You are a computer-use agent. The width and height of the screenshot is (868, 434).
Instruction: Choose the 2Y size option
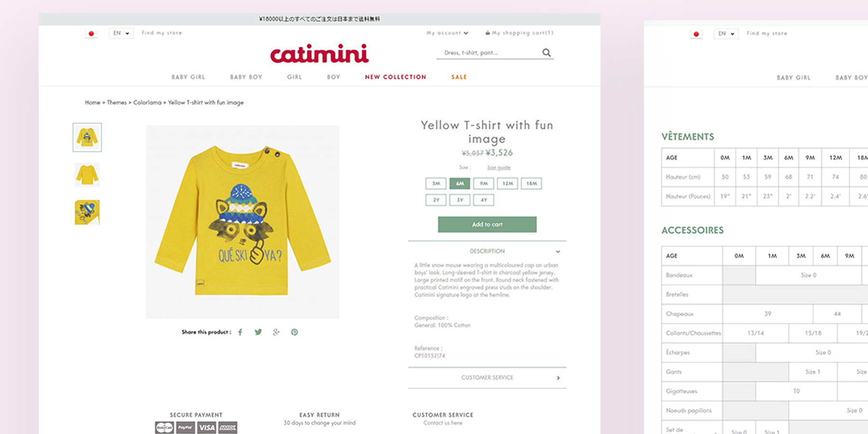tap(436, 200)
